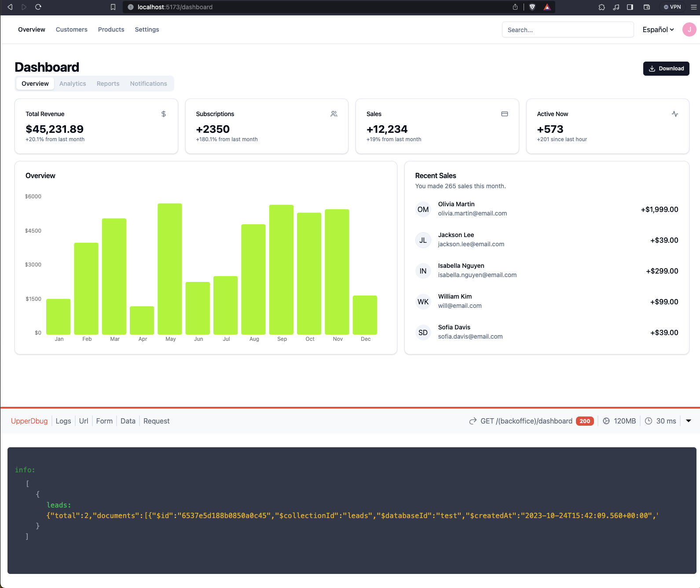
Task: Open Overview in top navigation
Action: point(32,29)
